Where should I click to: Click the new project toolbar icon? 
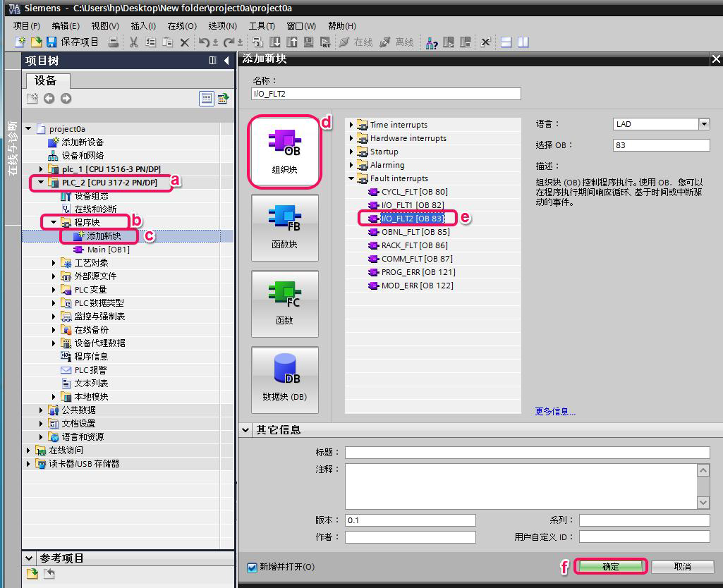pyautogui.click(x=20, y=42)
